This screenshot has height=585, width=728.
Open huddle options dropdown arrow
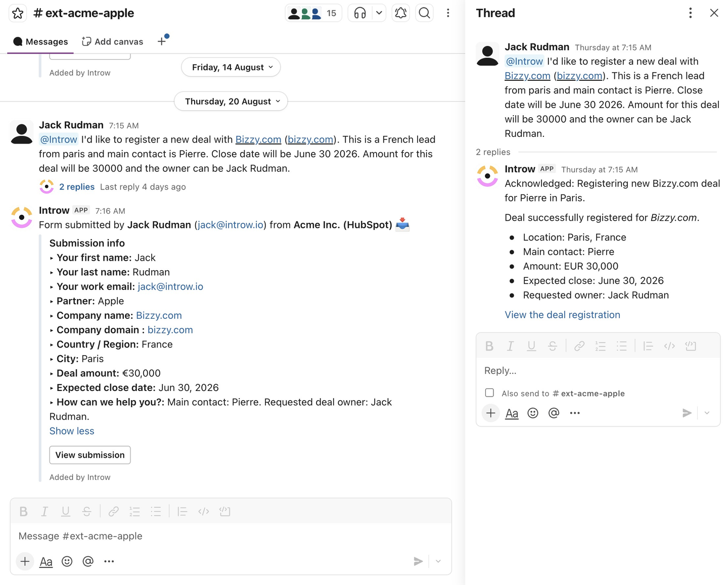(x=379, y=13)
